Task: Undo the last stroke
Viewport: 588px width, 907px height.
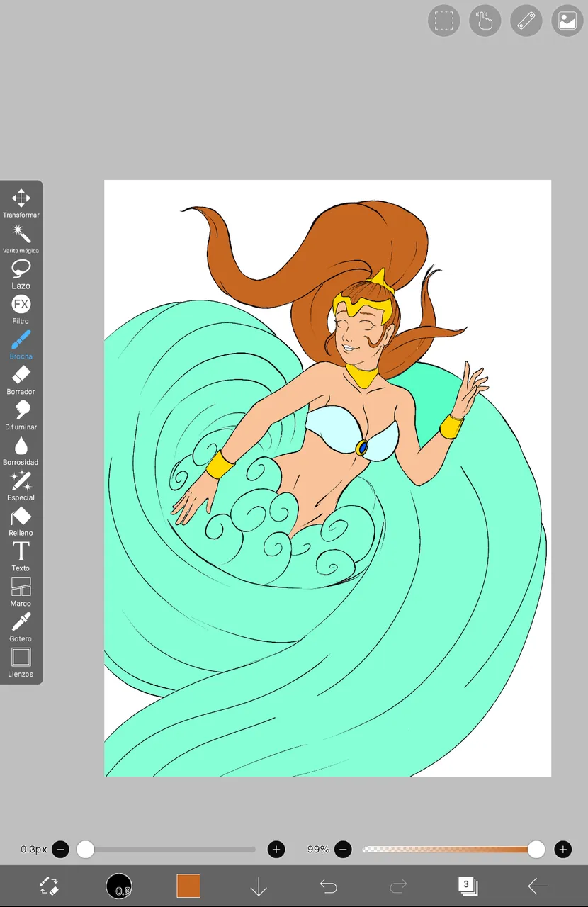Action: point(328,886)
